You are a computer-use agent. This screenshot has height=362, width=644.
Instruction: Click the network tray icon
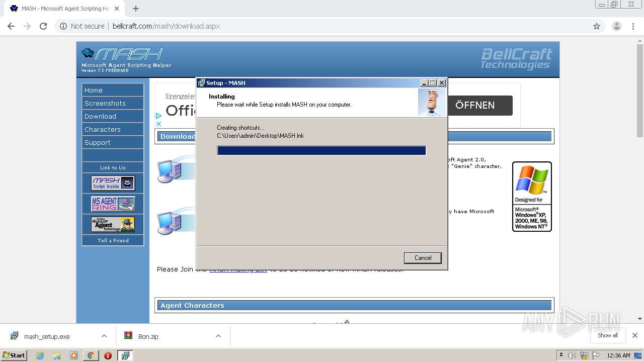click(584, 355)
